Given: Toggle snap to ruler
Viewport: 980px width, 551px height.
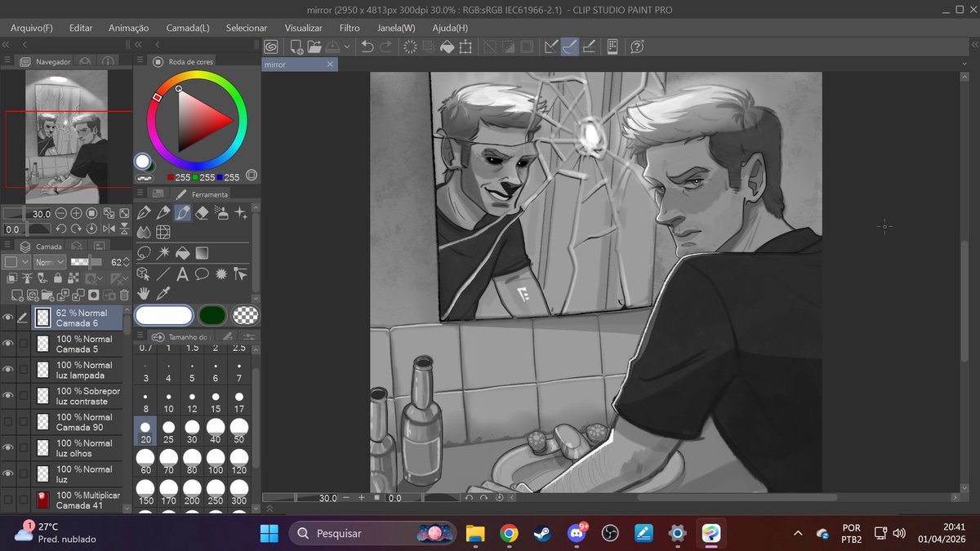Looking at the screenshot, I should (x=551, y=47).
